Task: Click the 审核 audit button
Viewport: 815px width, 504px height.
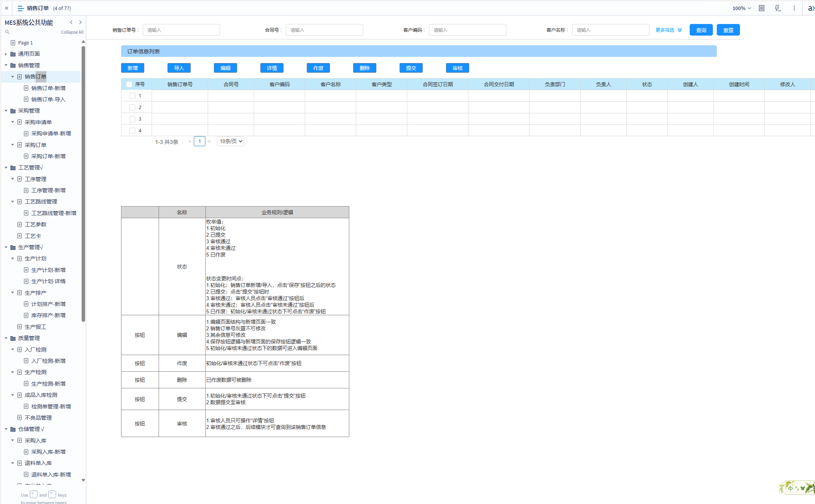Action: pos(458,68)
